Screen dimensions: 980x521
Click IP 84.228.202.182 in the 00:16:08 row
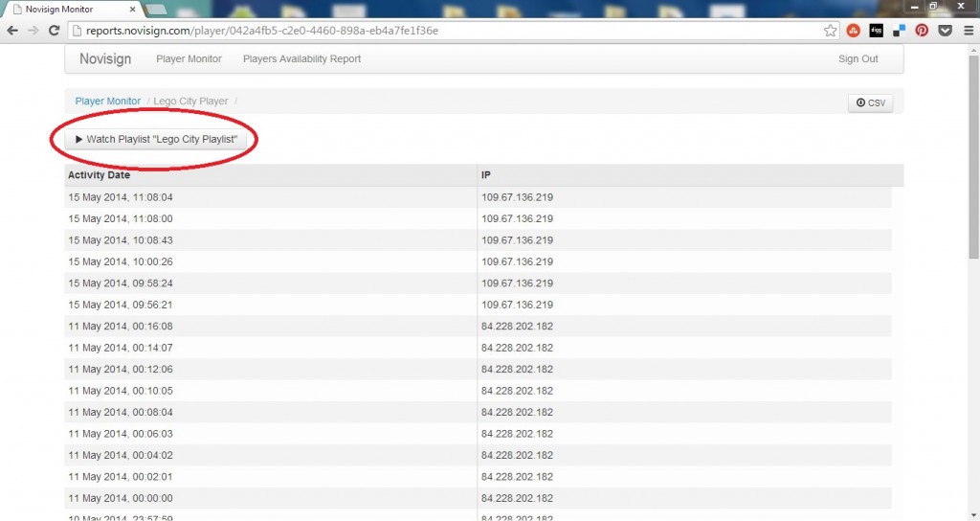517,326
